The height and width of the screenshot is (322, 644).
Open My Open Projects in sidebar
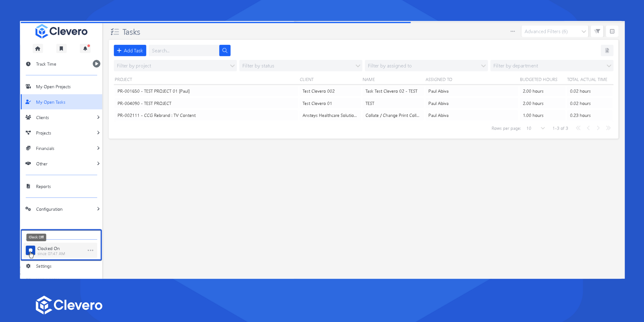coord(53,87)
